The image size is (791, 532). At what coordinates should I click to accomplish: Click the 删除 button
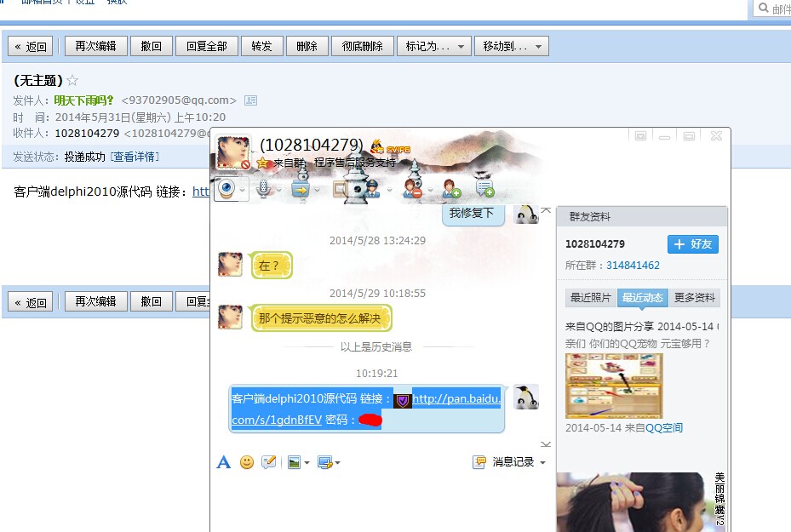coord(307,47)
